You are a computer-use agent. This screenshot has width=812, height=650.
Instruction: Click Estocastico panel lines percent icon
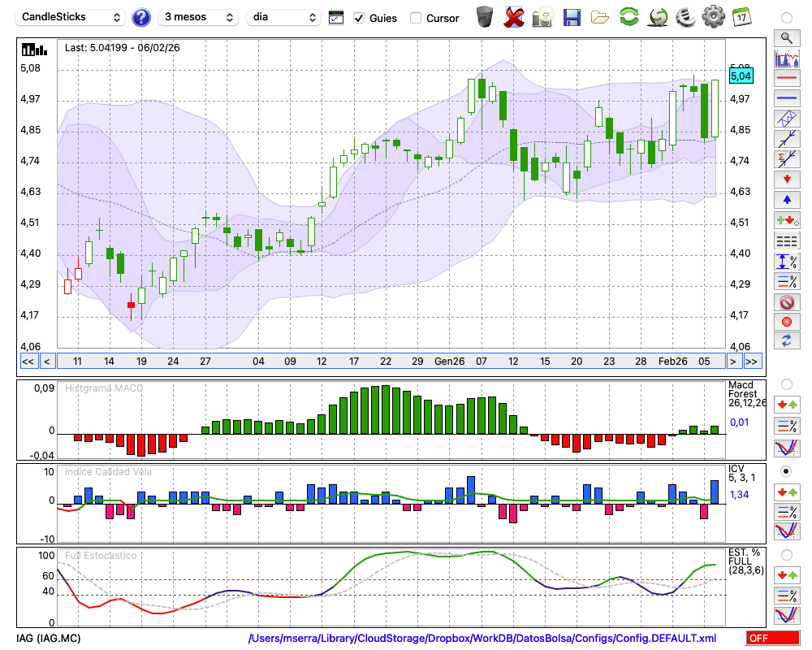coord(787,595)
